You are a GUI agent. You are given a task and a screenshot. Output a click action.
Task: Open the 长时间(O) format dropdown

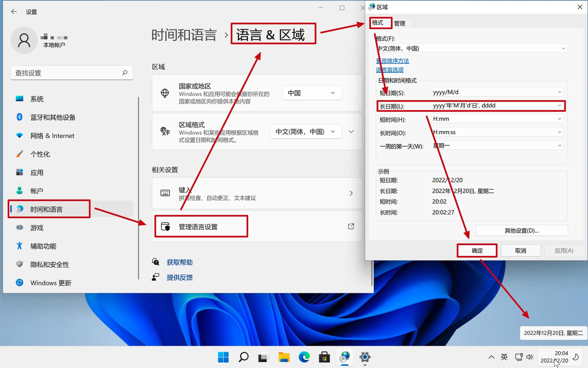(x=498, y=132)
